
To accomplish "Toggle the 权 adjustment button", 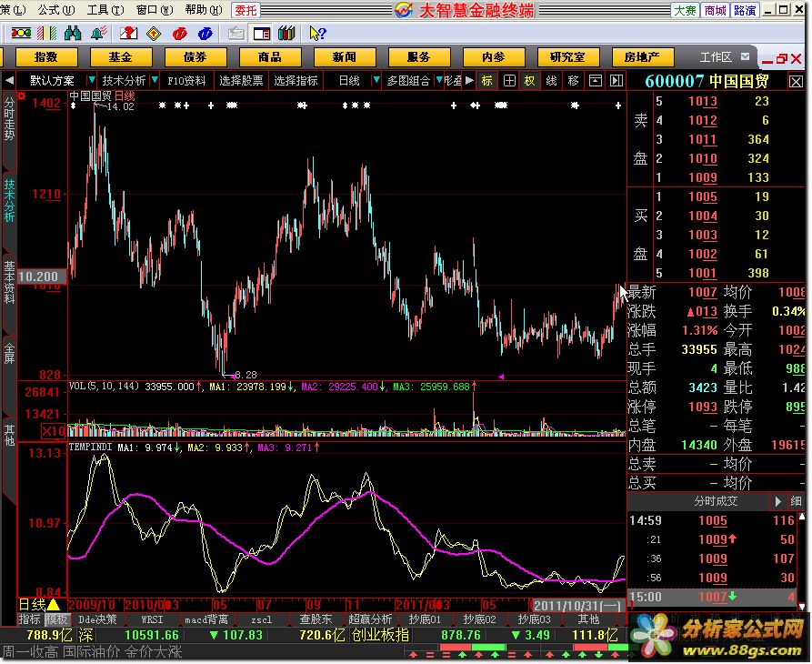I will 529,81.
